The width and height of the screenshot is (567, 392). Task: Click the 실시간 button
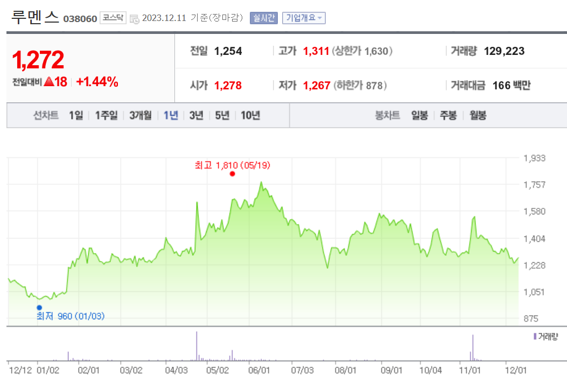[x=264, y=18]
